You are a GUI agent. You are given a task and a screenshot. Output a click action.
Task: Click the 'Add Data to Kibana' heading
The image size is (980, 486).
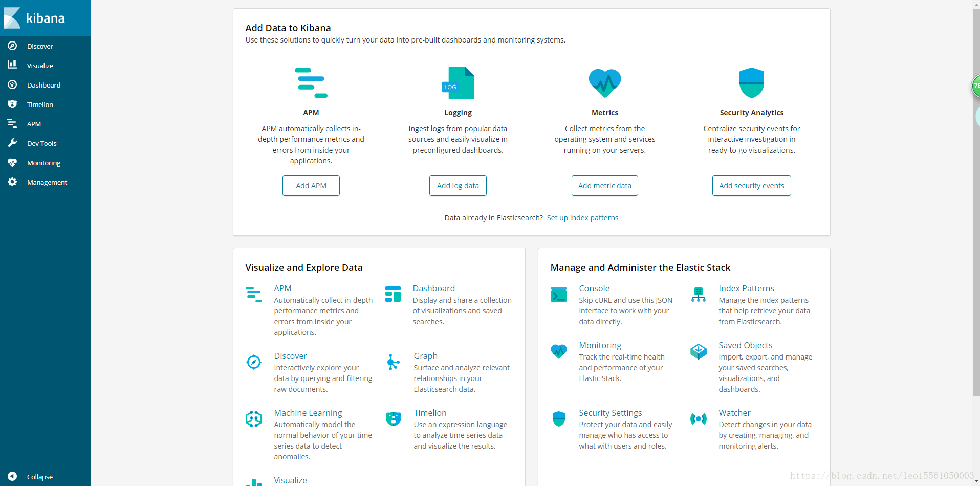pos(288,28)
